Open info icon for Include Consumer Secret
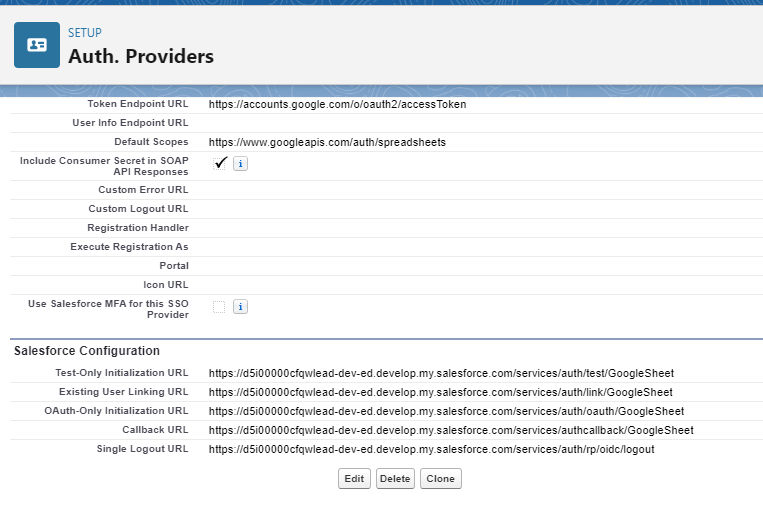Image resolution: width=763 pixels, height=510 pixels. pos(240,164)
